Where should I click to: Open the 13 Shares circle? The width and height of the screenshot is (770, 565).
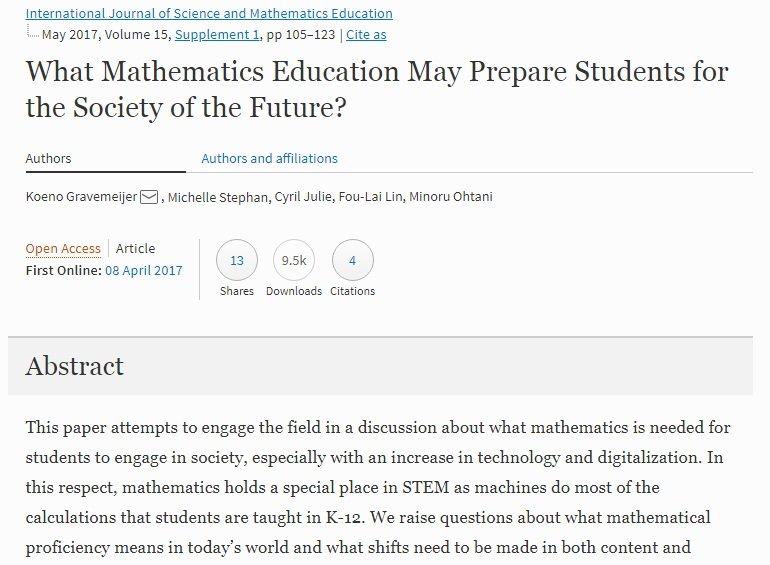237,260
